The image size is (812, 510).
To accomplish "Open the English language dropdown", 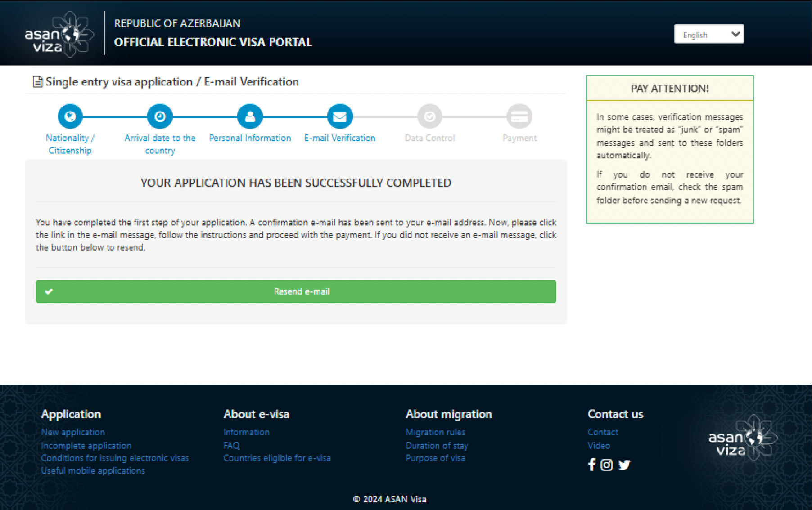I will [709, 34].
